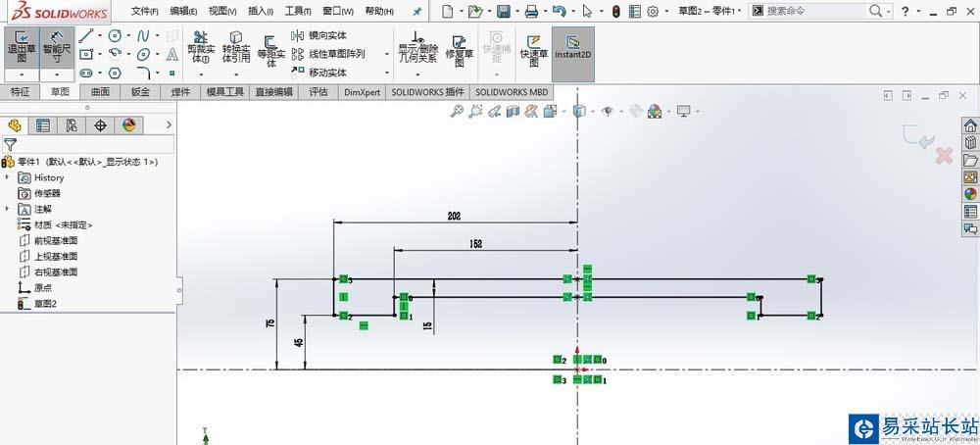Screen dimensions: 980x445
Task: Pin the menu bar with pushpin icon
Action: [x=417, y=11]
